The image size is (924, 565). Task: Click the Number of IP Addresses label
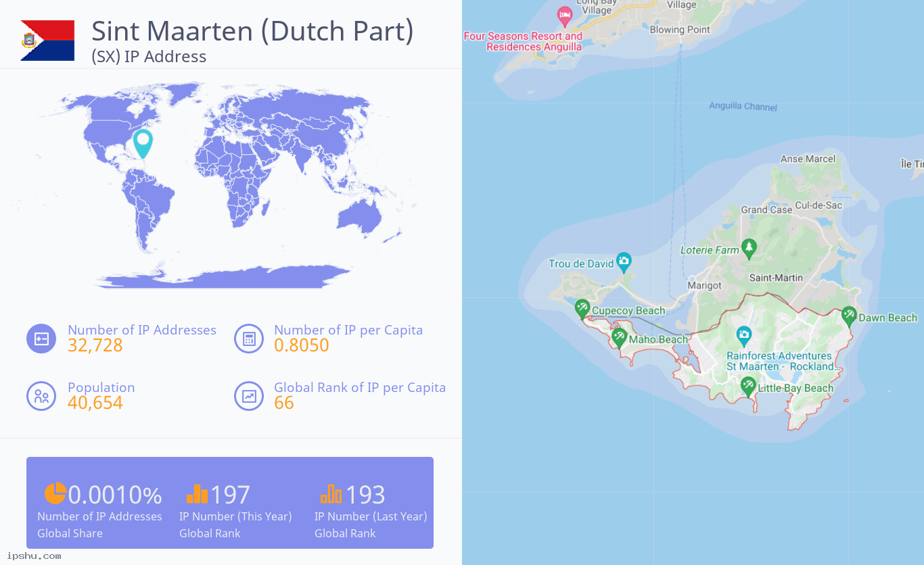pos(142,330)
